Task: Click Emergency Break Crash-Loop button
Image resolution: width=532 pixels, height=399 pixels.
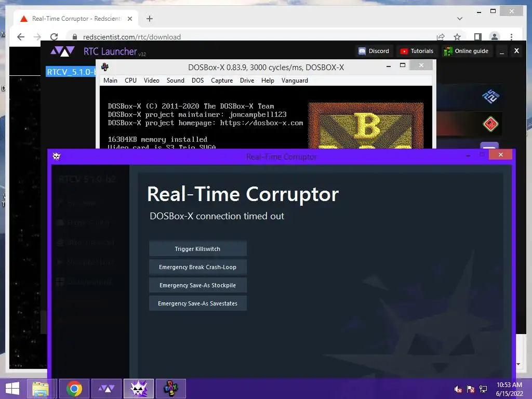Action: tap(198, 267)
